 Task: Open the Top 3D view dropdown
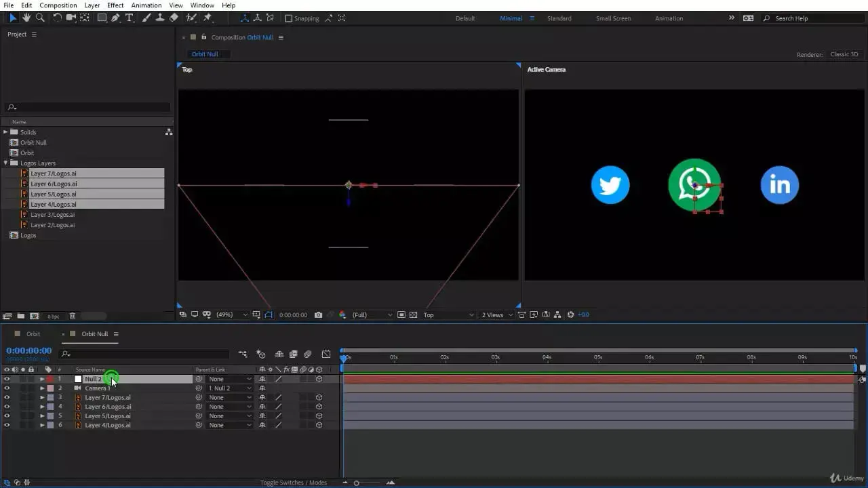coord(448,314)
